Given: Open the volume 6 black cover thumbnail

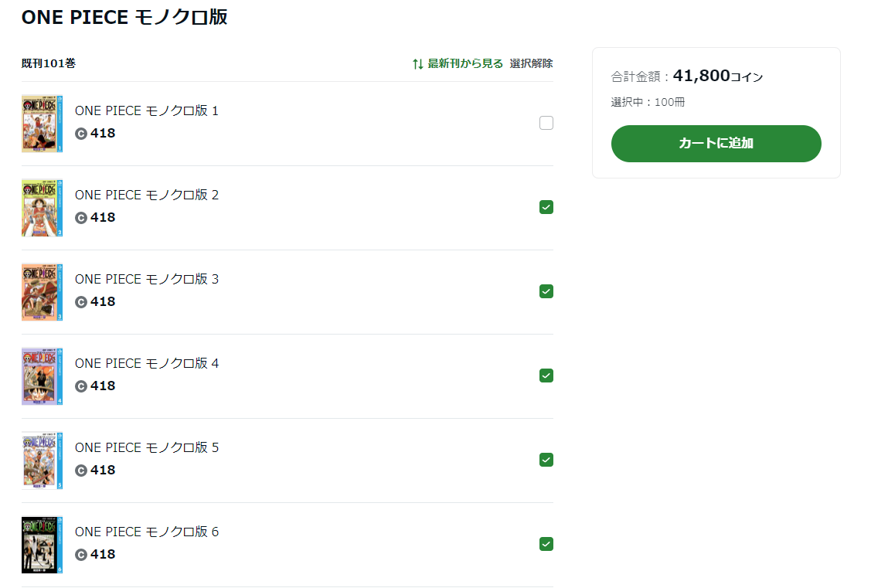Looking at the screenshot, I should (43, 545).
